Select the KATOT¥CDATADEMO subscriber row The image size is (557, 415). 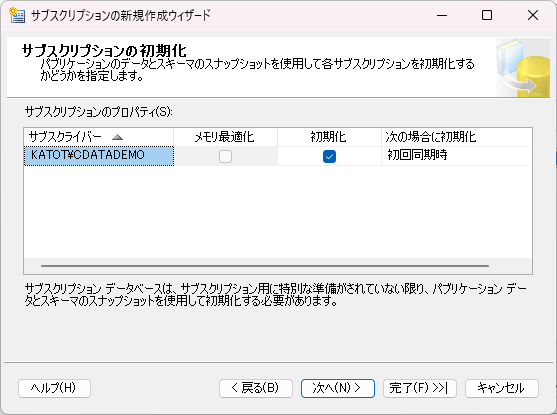coord(99,156)
